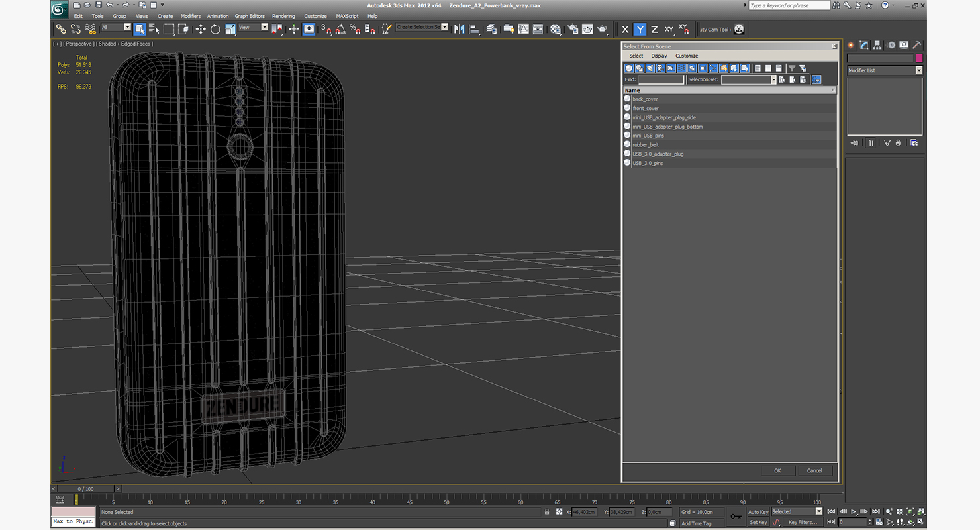Click the Set Key button
This screenshot has width=980, height=530.
tap(758, 522)
